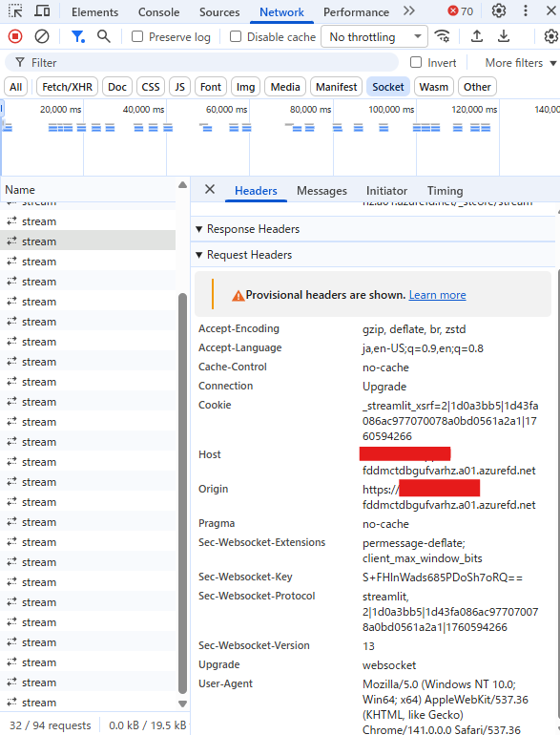Enable Disable cache checkbox
560x735 pixels.
click(236, 36)
